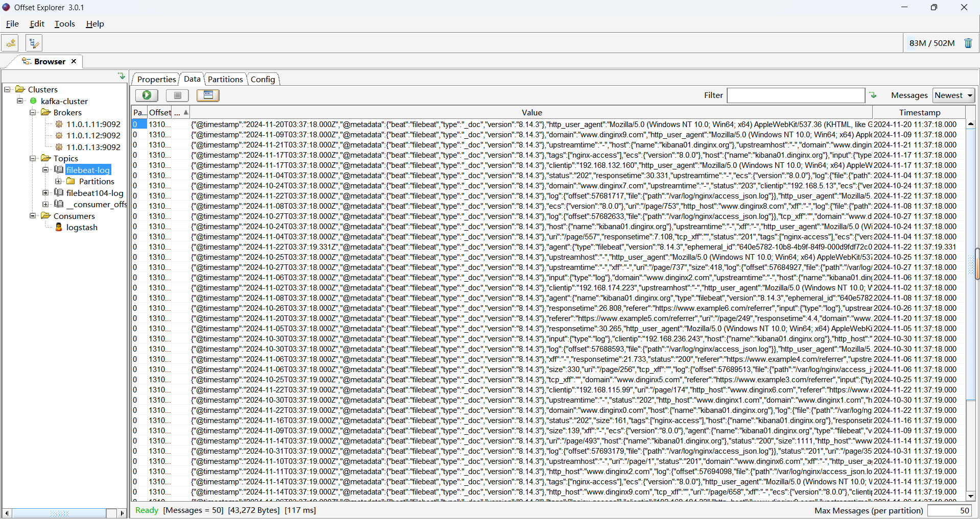Select broker 11.0.1.13:9092 icon
The height and width of the screenshot is (519, 980).
pyautogui.click(x=59, y=147)
